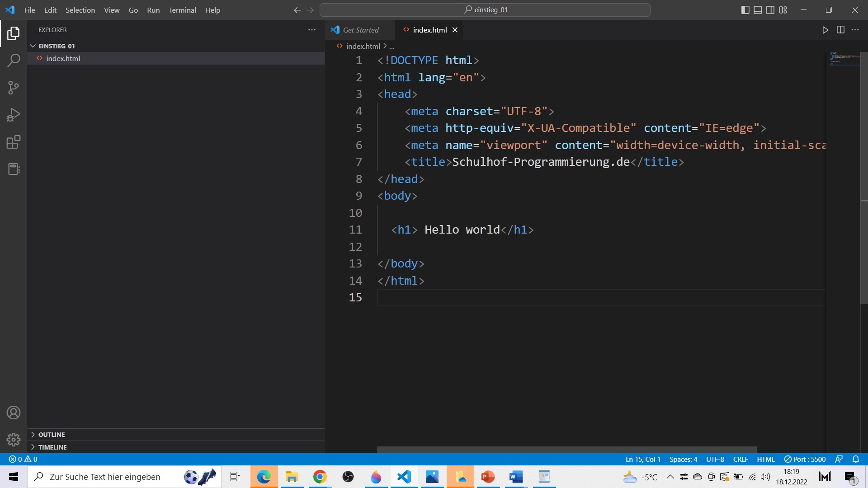Screen dimensions: 868x488
Task: Click the feedback icon in status bar
Action: tap(839, 459)
